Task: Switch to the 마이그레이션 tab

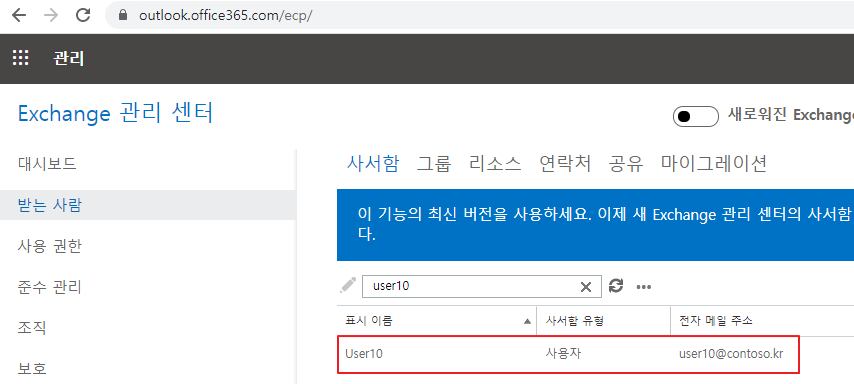Action: 714,163
